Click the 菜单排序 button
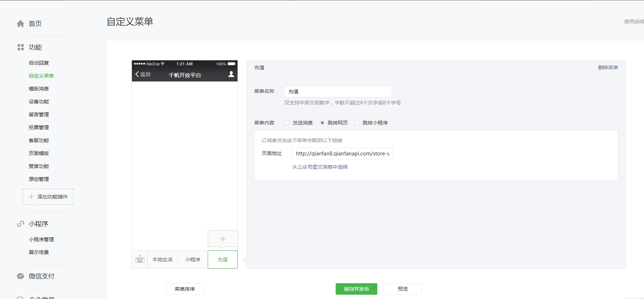The width and height of the screenshot is (644, 299). pyautogui.click(x=185, y=289)
